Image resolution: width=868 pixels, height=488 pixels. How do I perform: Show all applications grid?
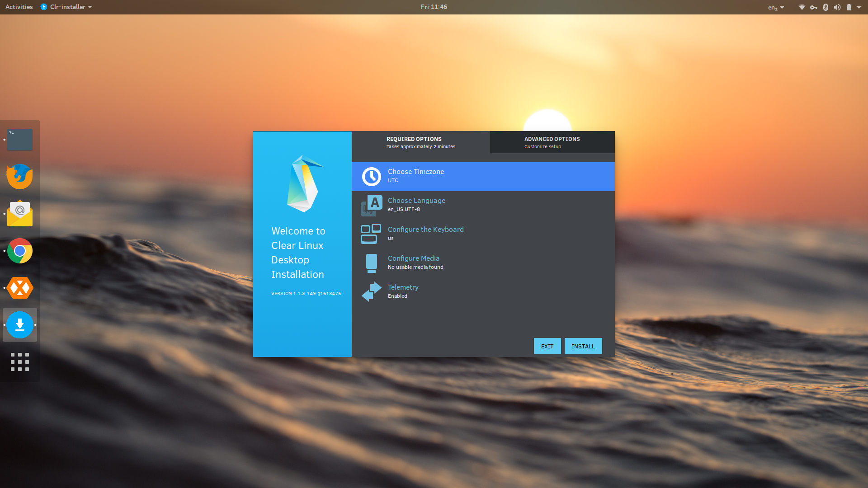click(x=20, y=362)
